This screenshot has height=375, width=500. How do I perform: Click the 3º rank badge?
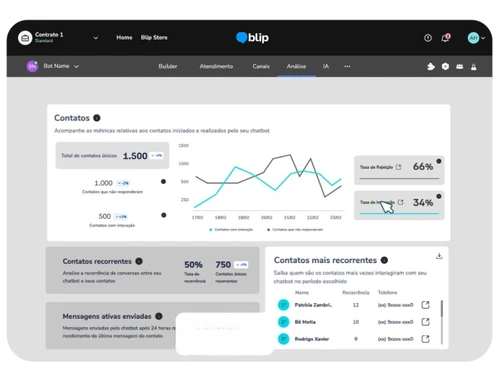pos(283,339)
